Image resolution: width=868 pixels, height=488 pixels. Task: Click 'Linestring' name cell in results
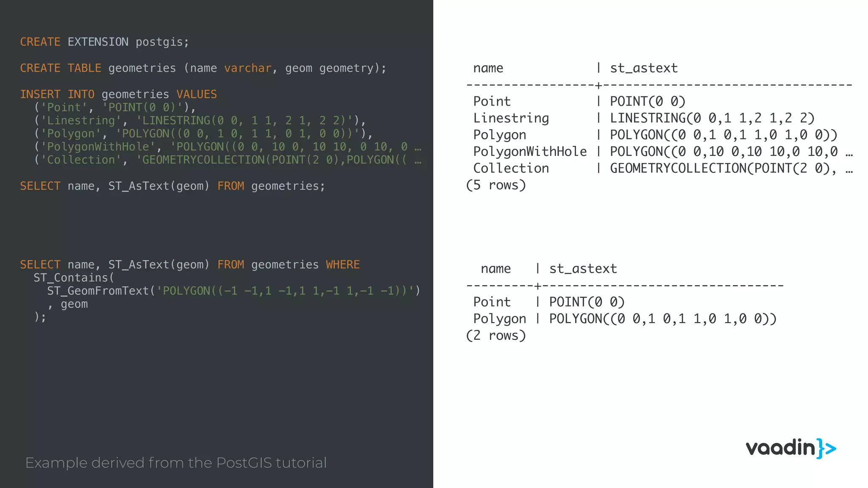(x=511, y=118)
